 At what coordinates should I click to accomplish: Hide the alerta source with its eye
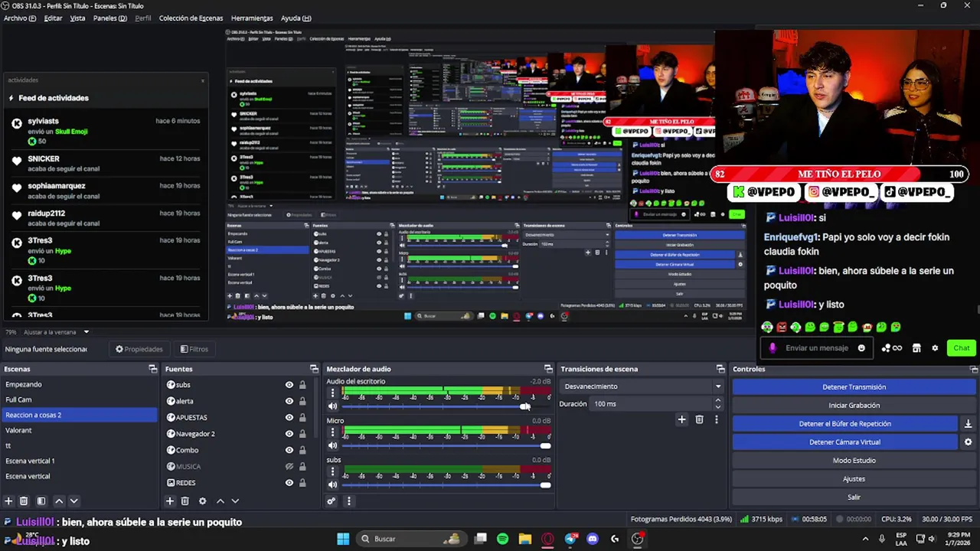pyautogui.click(x=289, y=401)
